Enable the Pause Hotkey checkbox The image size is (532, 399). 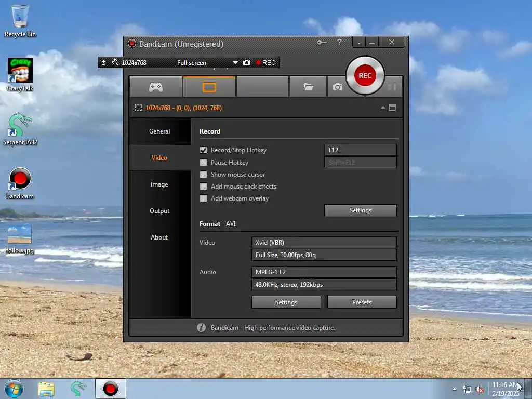(x=203, y=163)
